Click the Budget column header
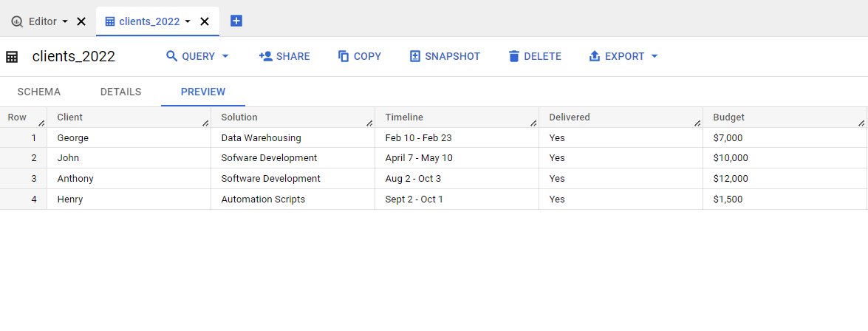Viewport: 868px width, 331px height. [728, 117]
